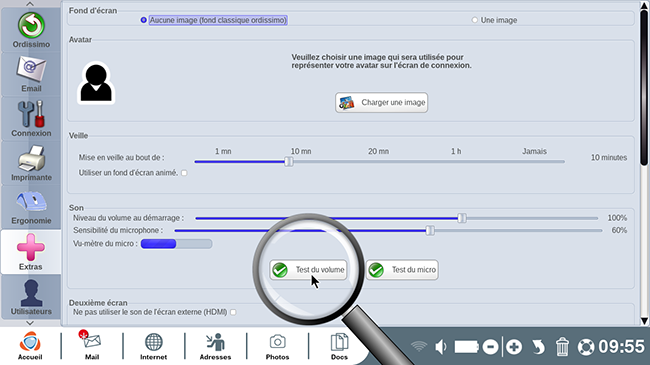Set sleep timer to 'Jamais' label
This screenshot has width=650, height=365.
[534, 151]
